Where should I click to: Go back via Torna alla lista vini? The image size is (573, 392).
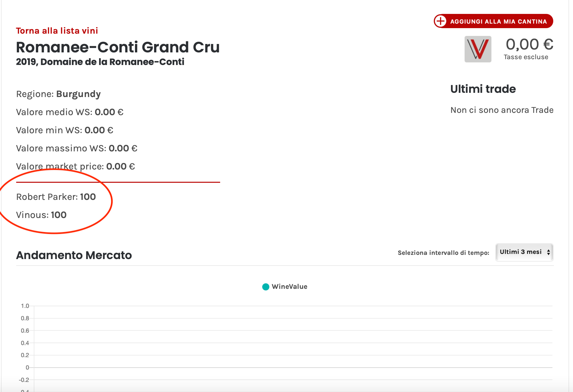[57, 31]
